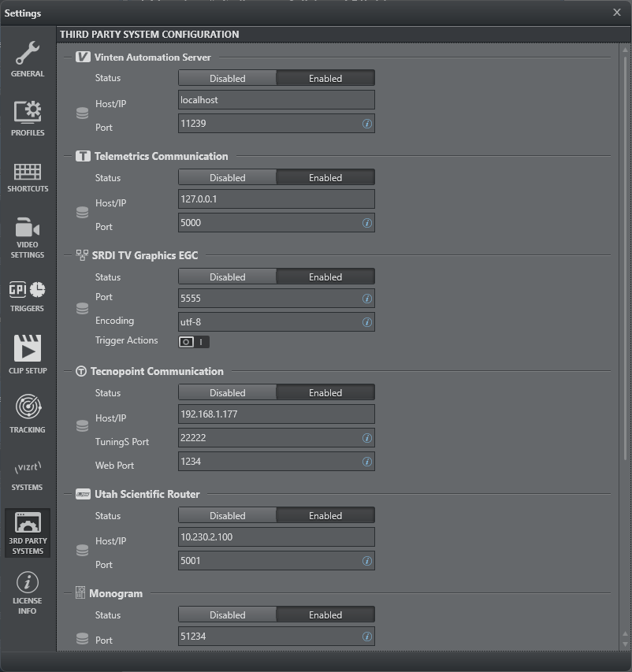The image size is (632, 672).
Task: Show info for Utah router port 5001
Action: 367,561
